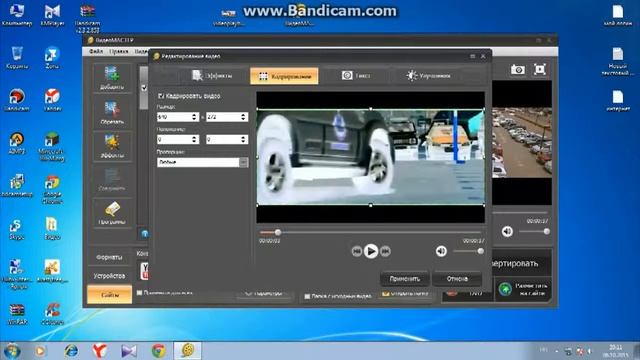Click Параметры button in main window
This screenshot has height=360, width=640.
264,293
